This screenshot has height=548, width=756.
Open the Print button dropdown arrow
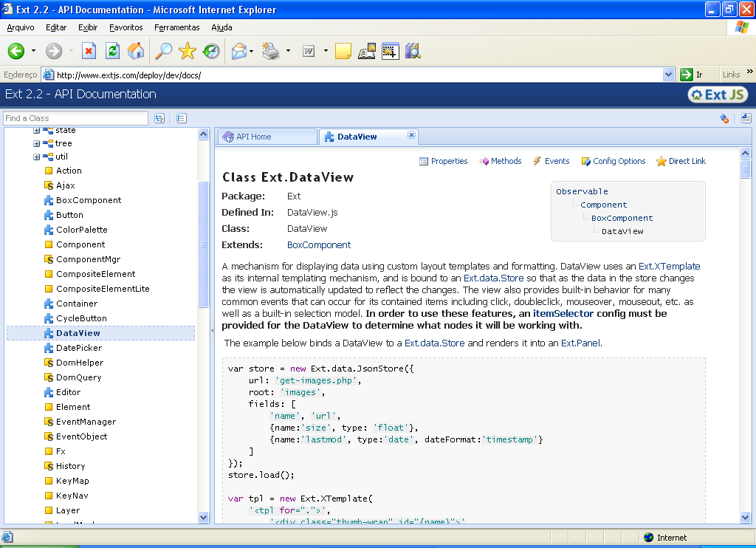click(289, 51)
